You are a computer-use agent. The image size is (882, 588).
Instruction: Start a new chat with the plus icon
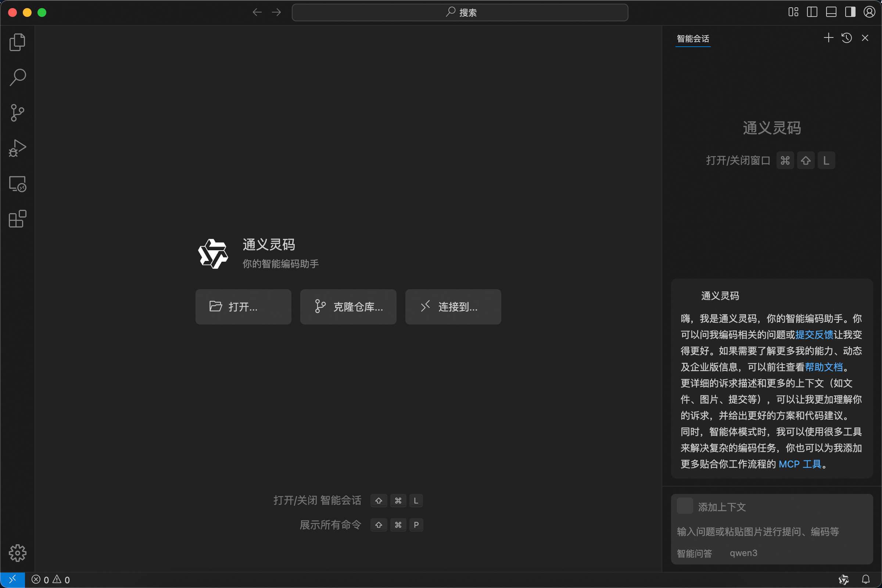(x=828, y=37)
